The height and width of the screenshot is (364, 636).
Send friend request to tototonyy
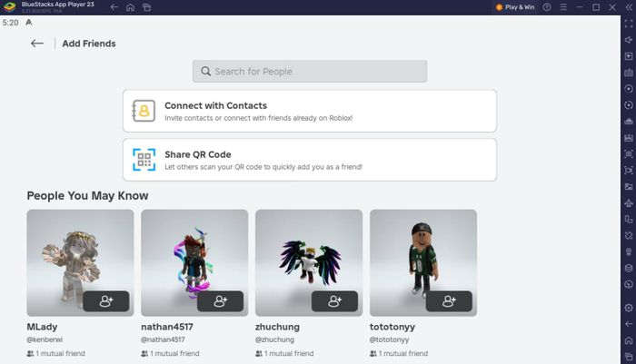pos(449,301)
